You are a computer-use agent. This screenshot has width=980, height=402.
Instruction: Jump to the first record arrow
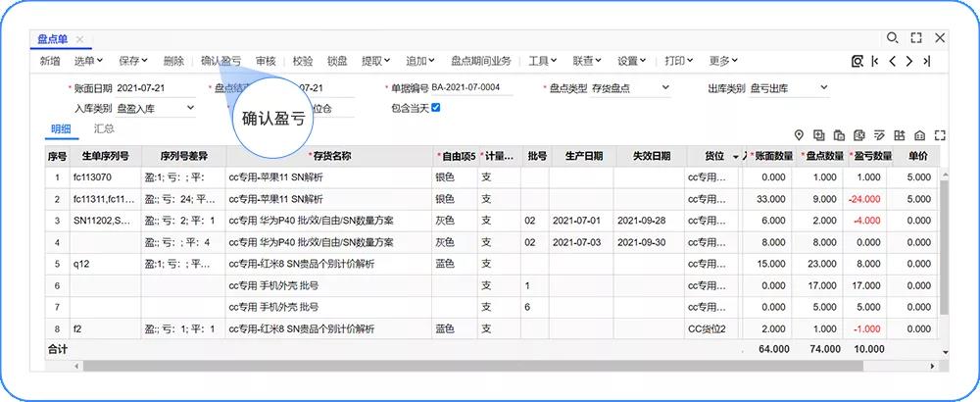click(x=874, y=61)
